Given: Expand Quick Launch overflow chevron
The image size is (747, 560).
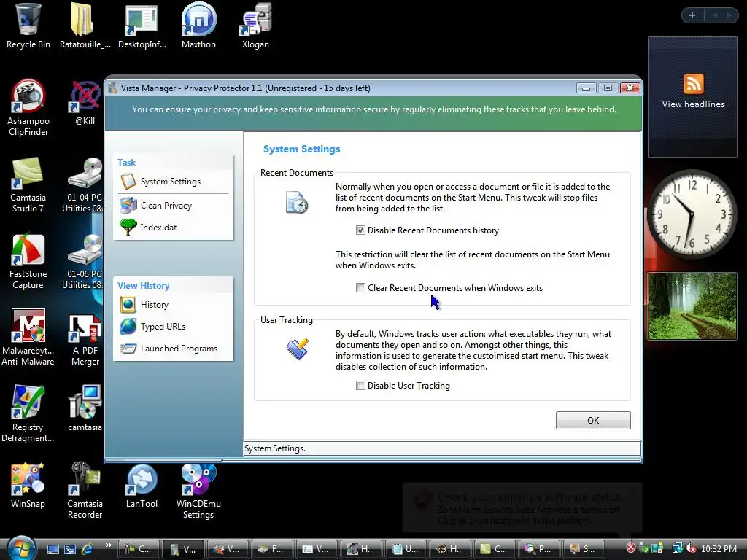Looking at the screenshot, I should [x=108, y=545].
